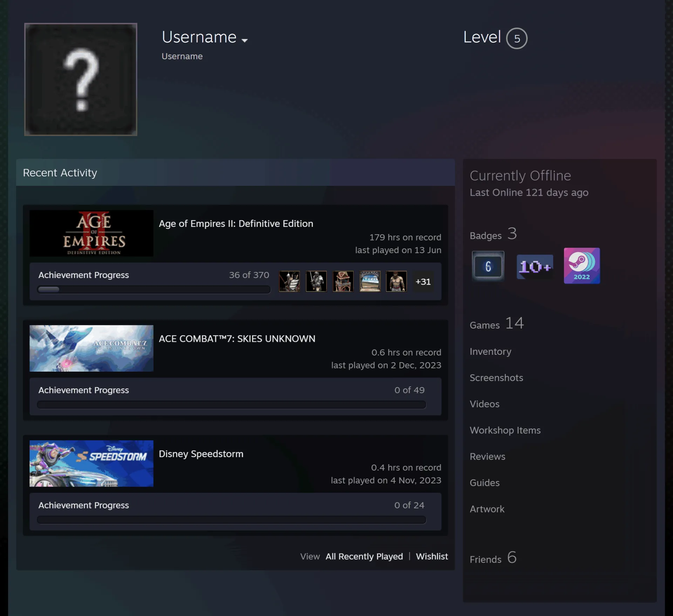
Task: Open Age of Empires II game banner
Action: point(91,233)
